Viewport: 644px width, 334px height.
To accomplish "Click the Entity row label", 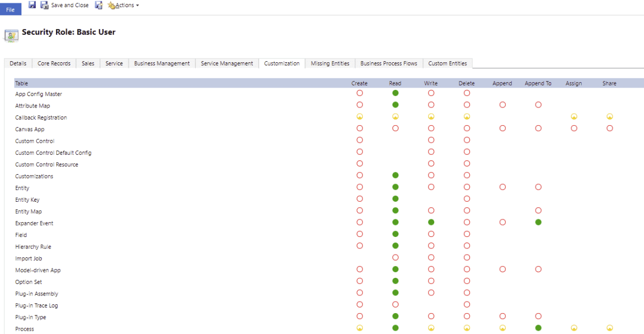I will coord(22,188).
